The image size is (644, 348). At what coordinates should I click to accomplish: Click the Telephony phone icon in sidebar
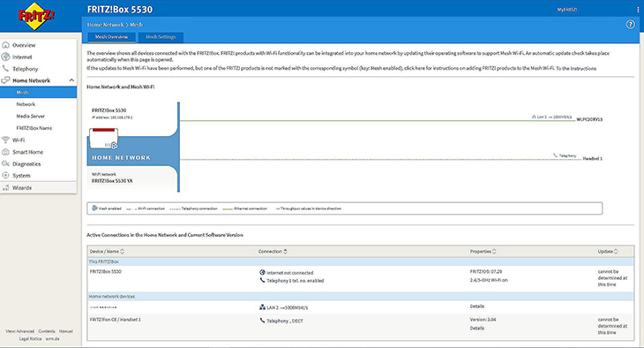click(x=6, y=68)
